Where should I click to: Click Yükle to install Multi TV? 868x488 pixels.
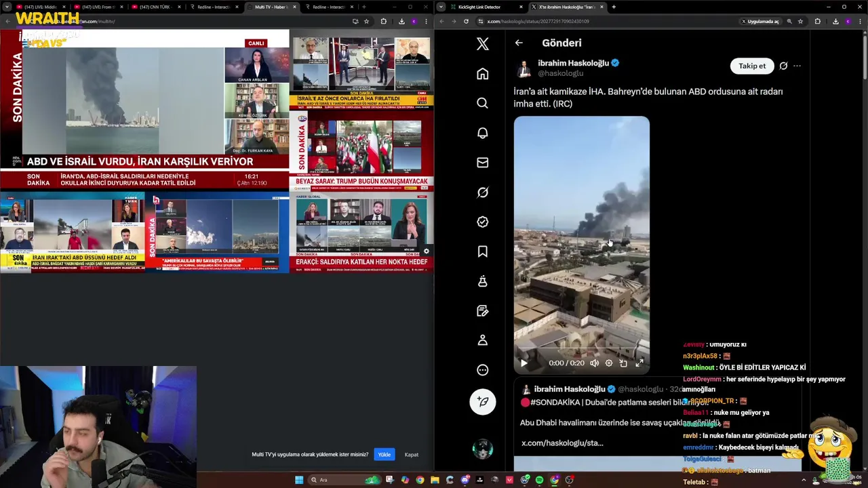click(384, 454)
